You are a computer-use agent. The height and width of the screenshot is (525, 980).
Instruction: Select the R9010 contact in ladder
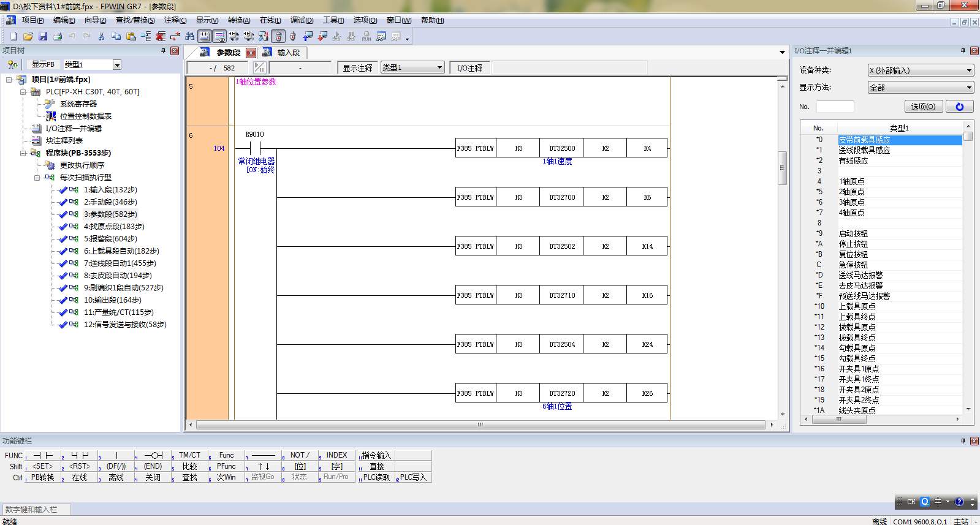click(255, 148)
